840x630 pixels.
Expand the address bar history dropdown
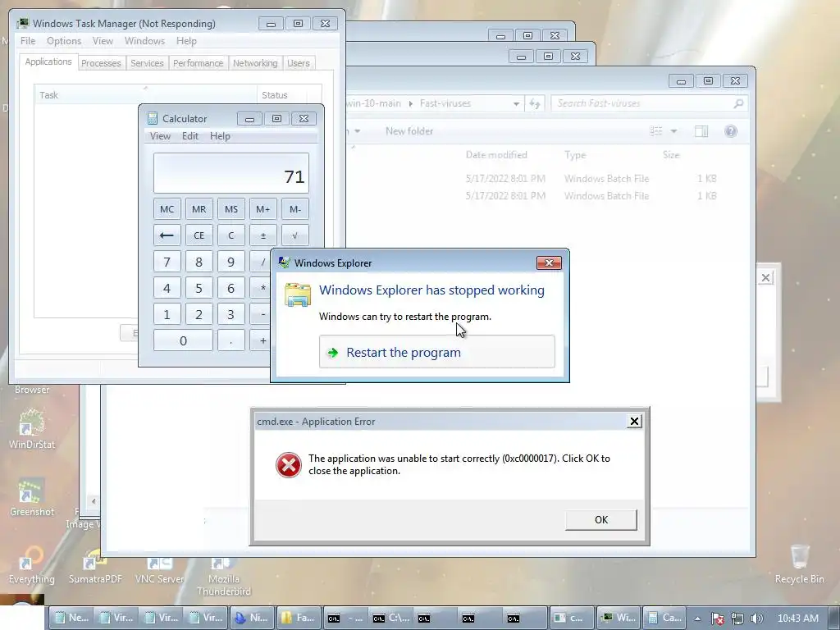click(516, 104)
